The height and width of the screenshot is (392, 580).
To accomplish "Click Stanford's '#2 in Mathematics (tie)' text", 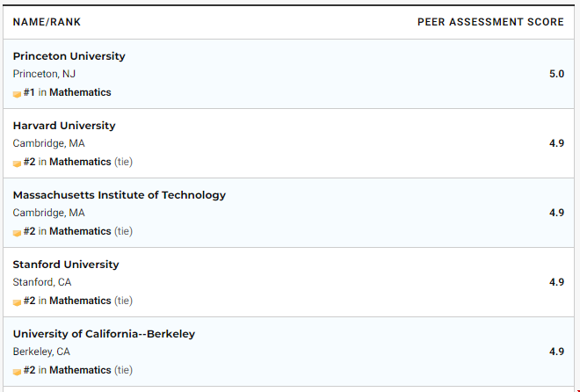I will click(78, 301).
